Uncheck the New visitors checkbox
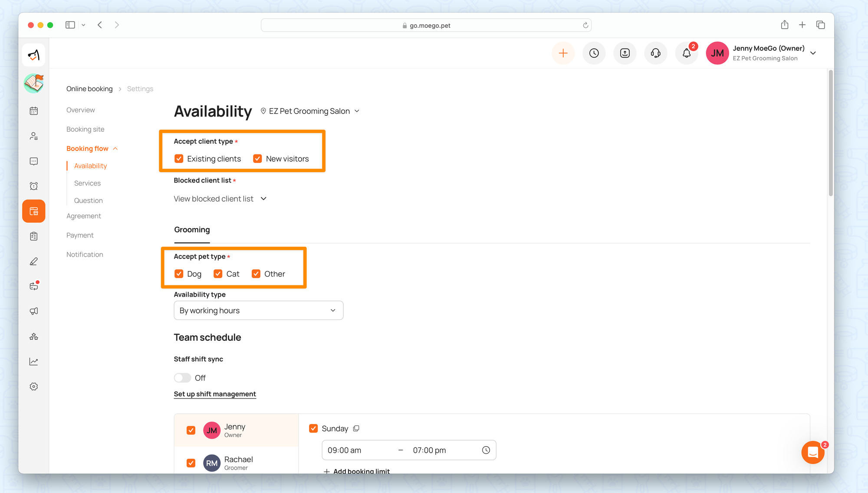This screenshot has width=868, height=493. click(257, 159)
